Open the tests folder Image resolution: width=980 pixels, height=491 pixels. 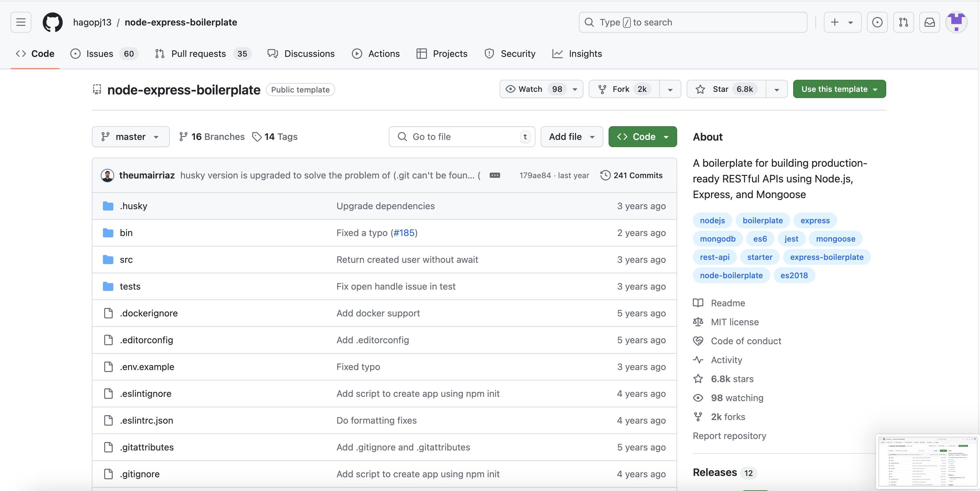[x=130, y=286]
